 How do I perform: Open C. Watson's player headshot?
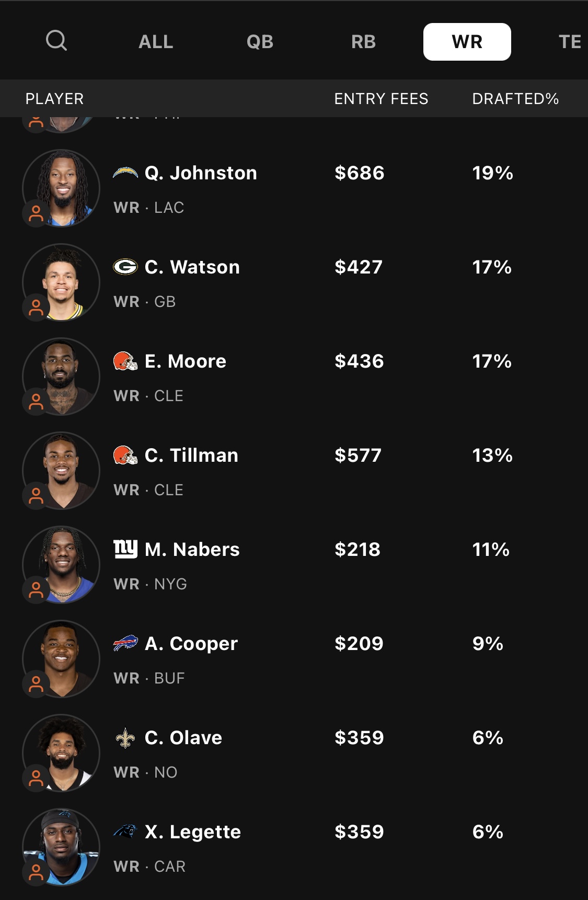coord(61,282)
